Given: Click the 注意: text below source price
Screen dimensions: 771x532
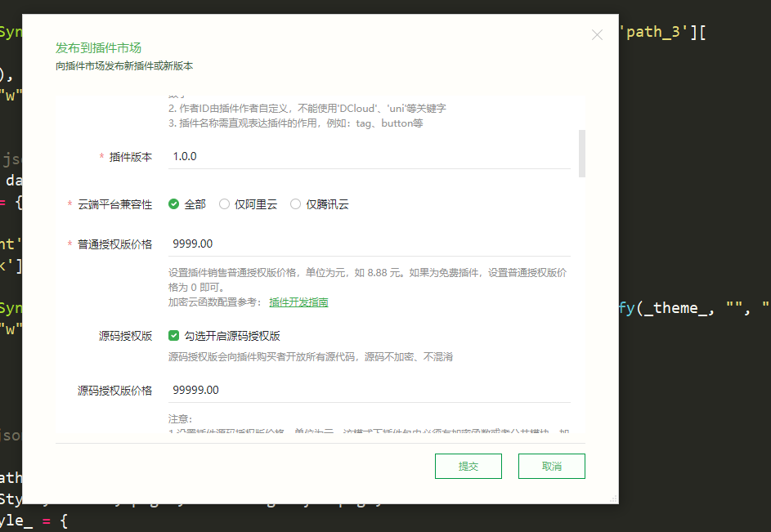Looking at the screenshot, I should (180, 419).
